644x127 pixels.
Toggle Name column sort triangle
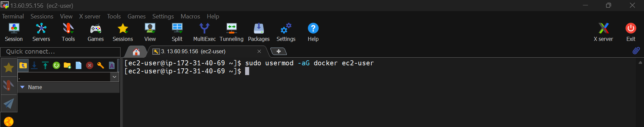pyautogui.click(x=22, y=87)
